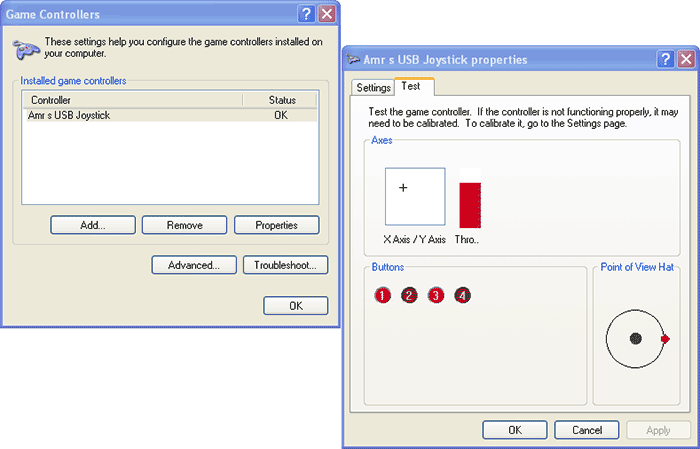700x449 pixels.
Task: Close the Game Controllers window
Action: (x=327, y=14)
